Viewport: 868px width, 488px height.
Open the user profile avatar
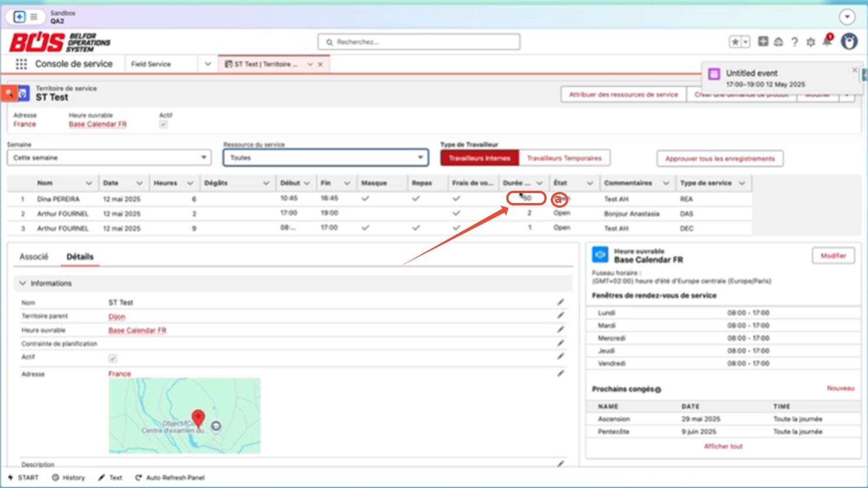[849, 41]
